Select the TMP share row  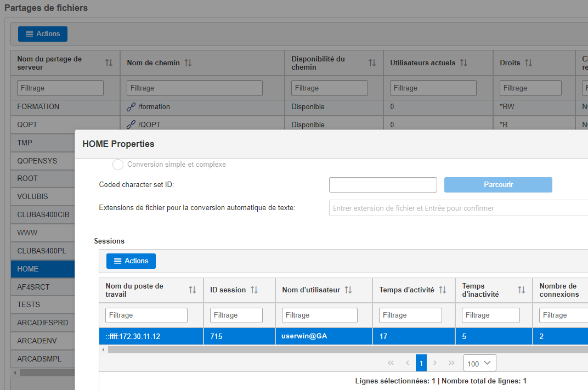point(43,143)
